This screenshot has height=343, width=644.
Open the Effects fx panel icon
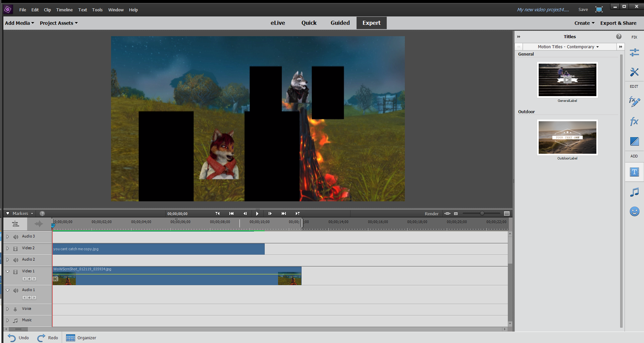pos(634,121)
